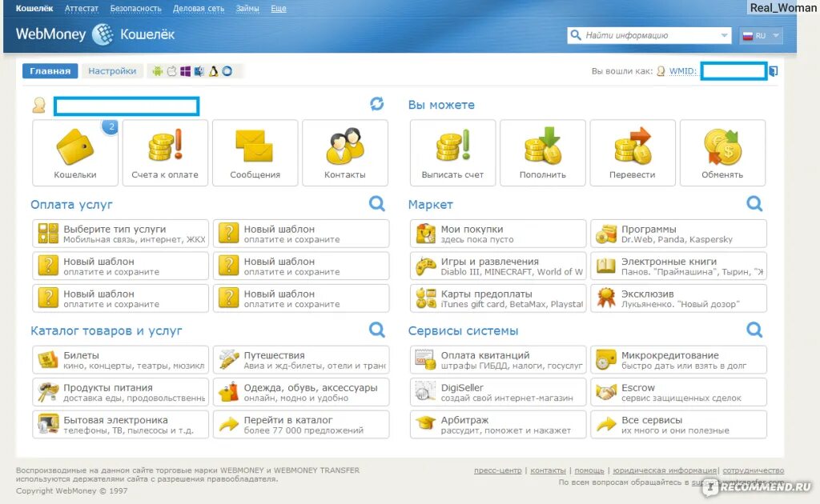
Task: Click the search magnifier beside Маркет
Action: click(x=754, y=203)
